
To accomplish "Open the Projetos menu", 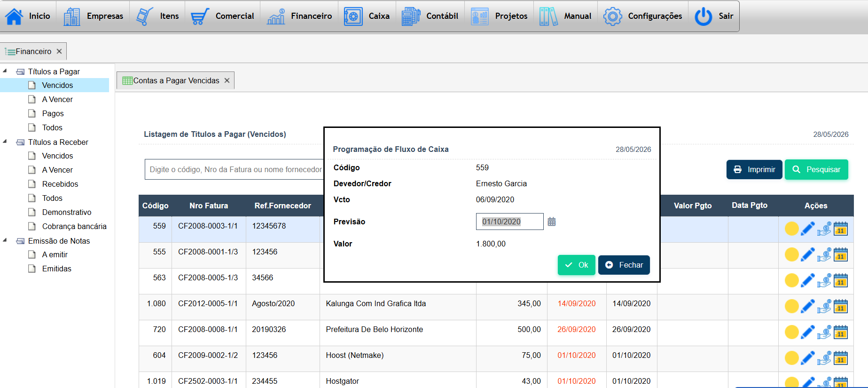I will (499, 16).
